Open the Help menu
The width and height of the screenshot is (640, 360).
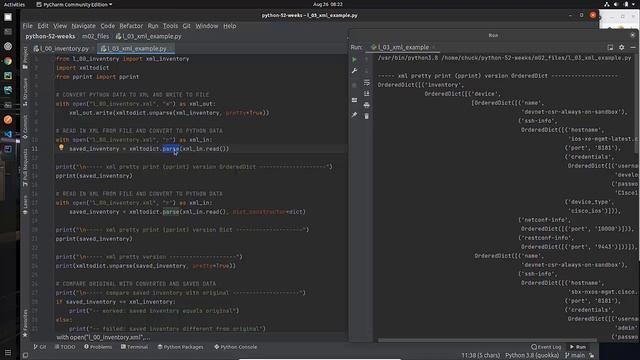230,26
